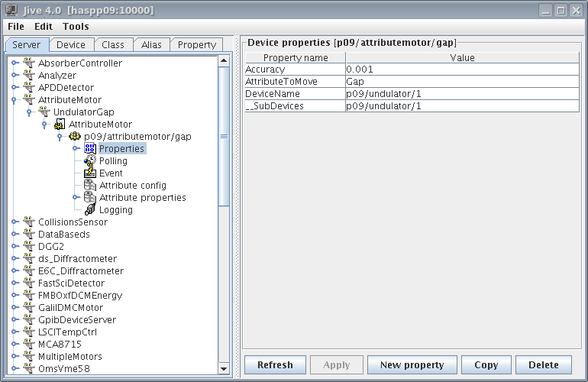Select the AttributeToMove value cell Gap
Image resolution: width=588 pixels, height=382 pixels.
click(x=462, y=82)
